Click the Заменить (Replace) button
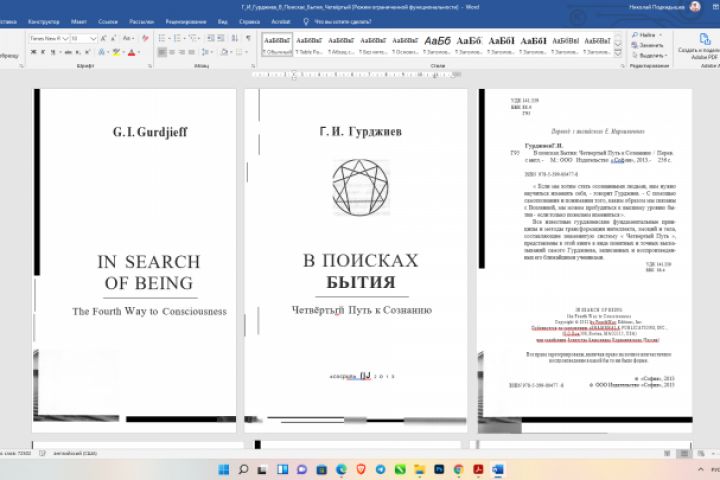The image size is (720, 480). coord(647,45)
